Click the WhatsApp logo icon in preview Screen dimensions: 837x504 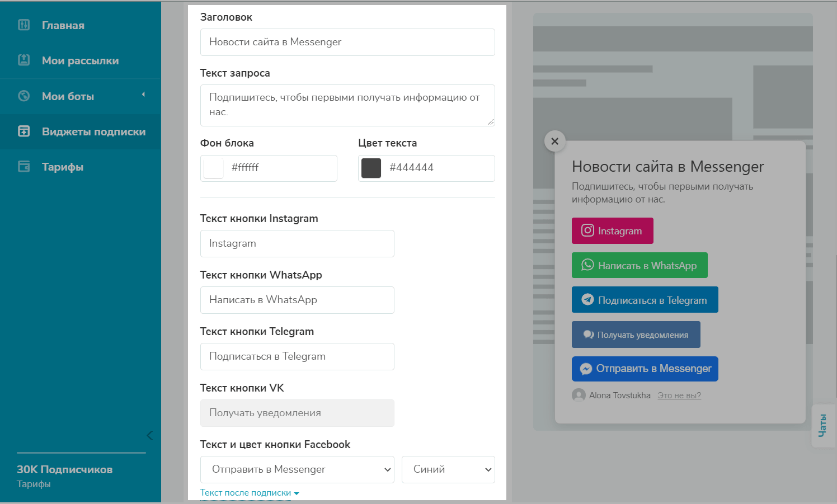[587, 265]
